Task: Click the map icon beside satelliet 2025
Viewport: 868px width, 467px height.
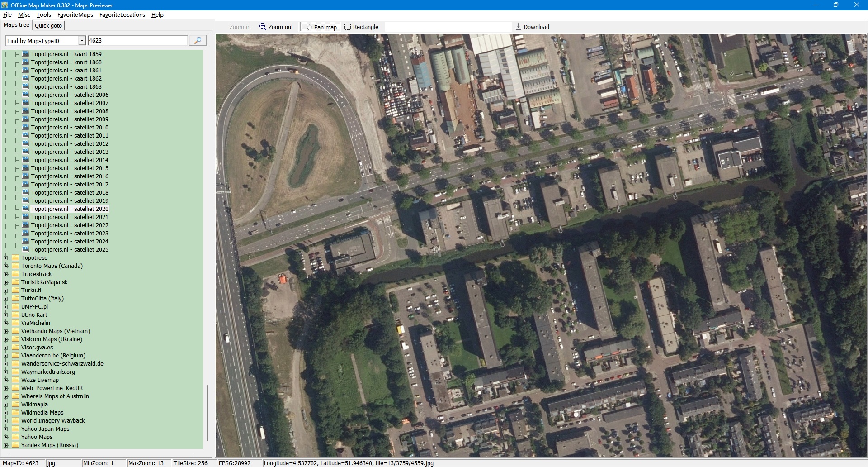Action: [x=25, y=249]
